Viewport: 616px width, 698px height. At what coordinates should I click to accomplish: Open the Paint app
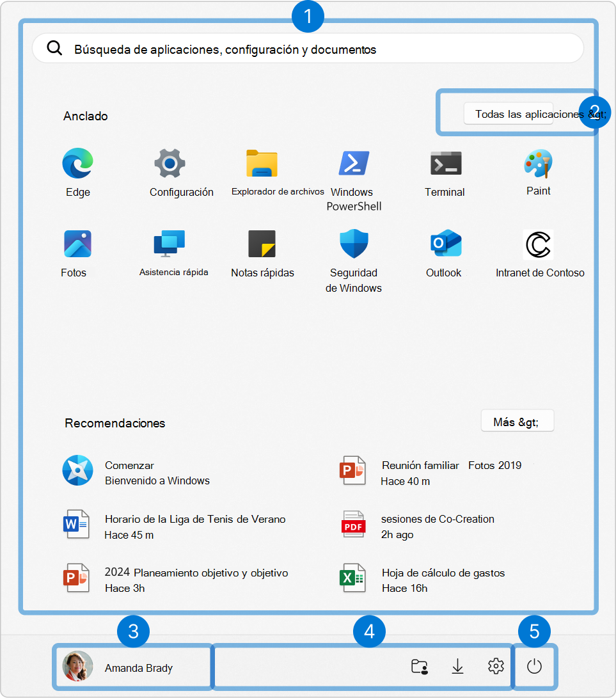(x=538, y=163)
